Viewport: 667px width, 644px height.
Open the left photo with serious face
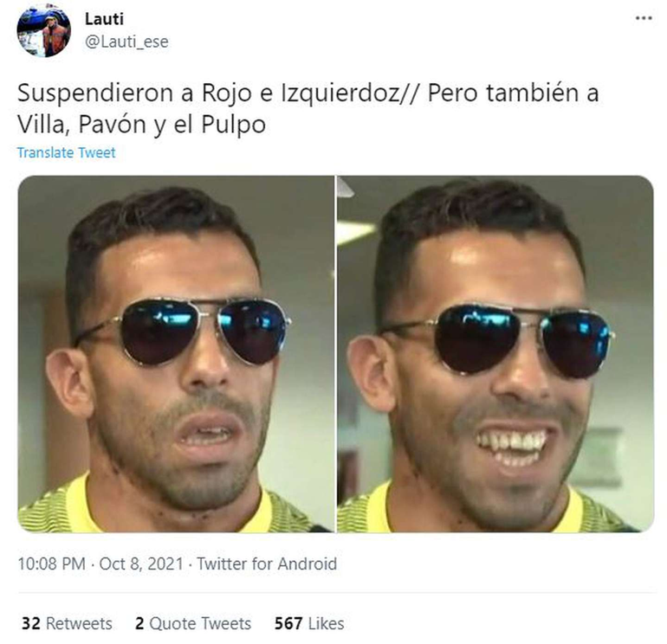176,354
